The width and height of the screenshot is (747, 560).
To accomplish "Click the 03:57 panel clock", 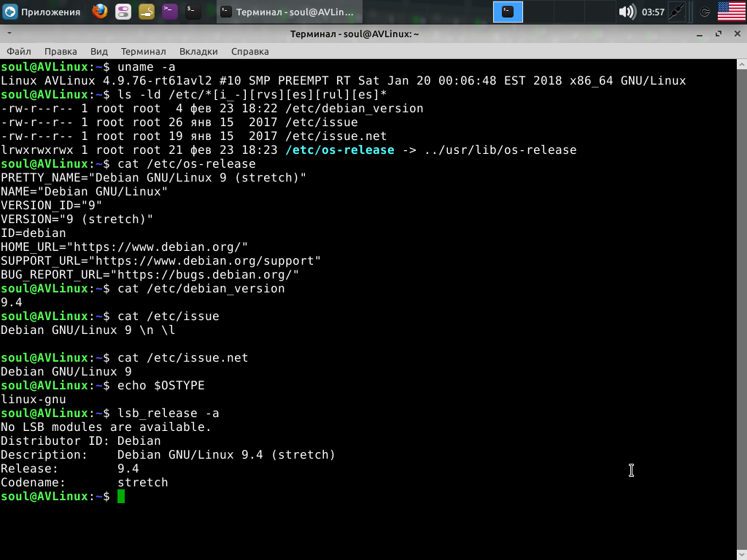I will click(x=653, y=12).
